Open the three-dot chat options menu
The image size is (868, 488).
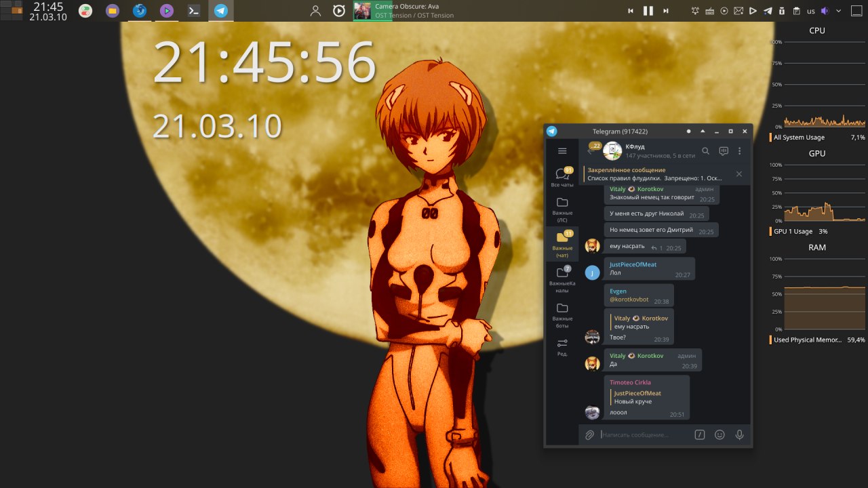[x=740, y=151]
